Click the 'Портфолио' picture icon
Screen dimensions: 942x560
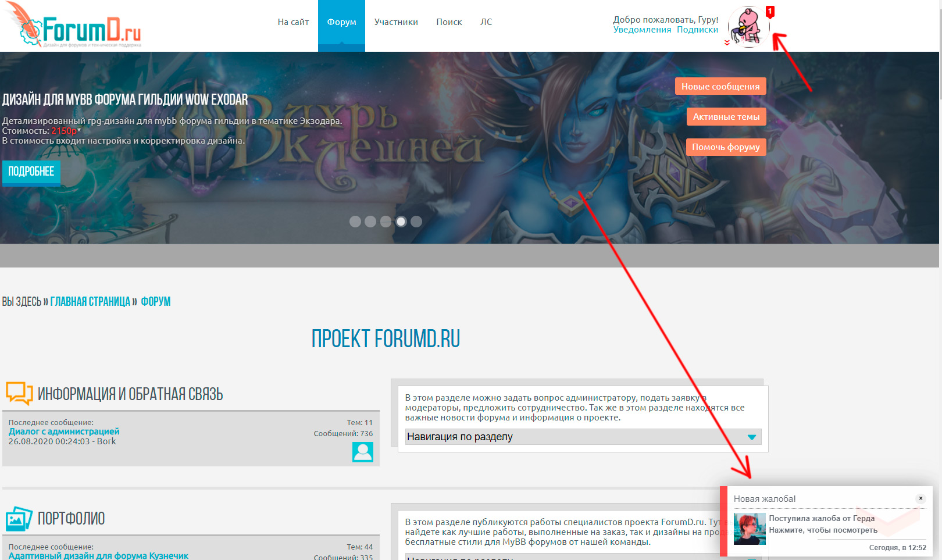coord(19,519)
